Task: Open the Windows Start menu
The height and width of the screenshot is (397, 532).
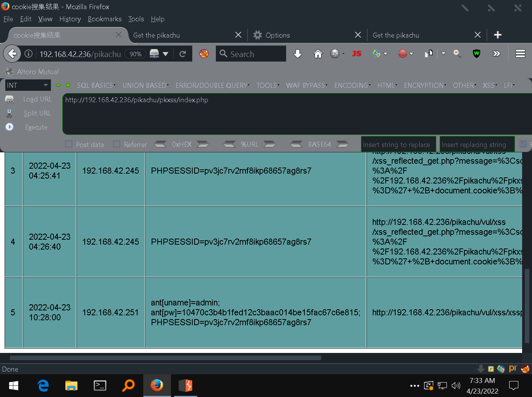Action: tap(14, 386)
